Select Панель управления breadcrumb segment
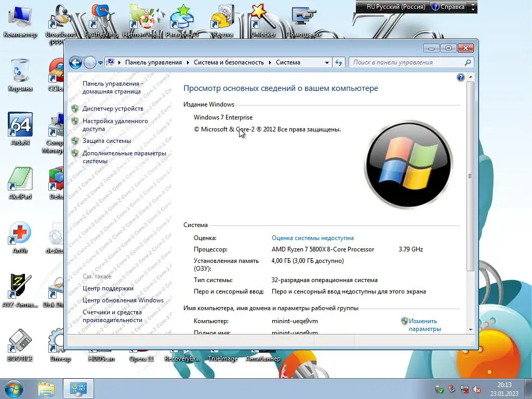The image size is (532, 399). coord(153,62)
